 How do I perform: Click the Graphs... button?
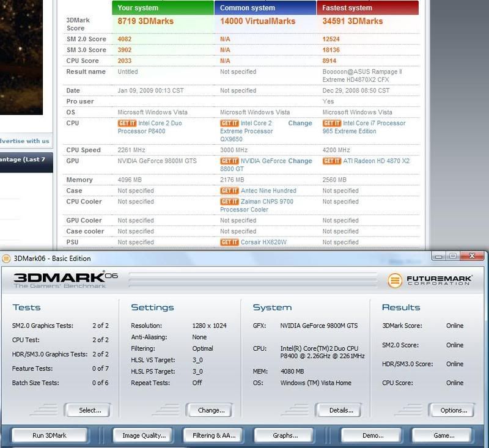pyautogui.click(x=284, y=435)
